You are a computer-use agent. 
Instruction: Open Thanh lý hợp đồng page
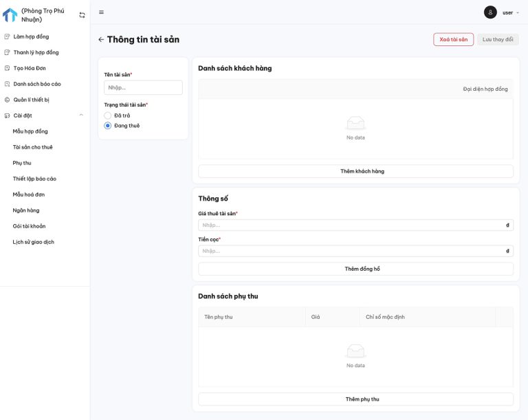click(x=36, y=52)
